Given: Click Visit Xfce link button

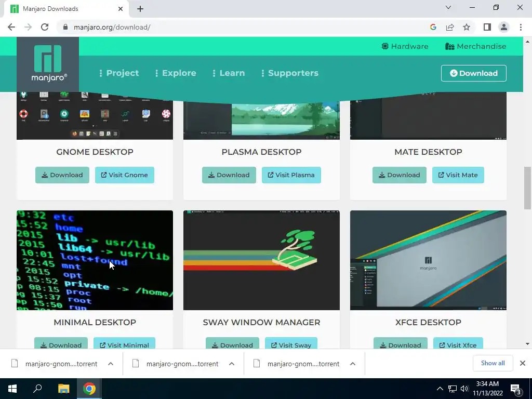Looking at the screenshot, I should [x=458, y=343].
